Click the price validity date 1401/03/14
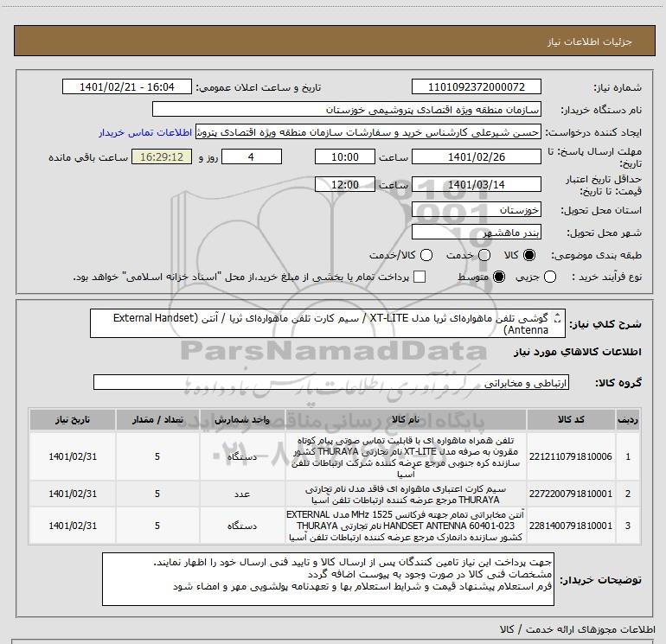The image size is (666, 644). pos(476,184)
